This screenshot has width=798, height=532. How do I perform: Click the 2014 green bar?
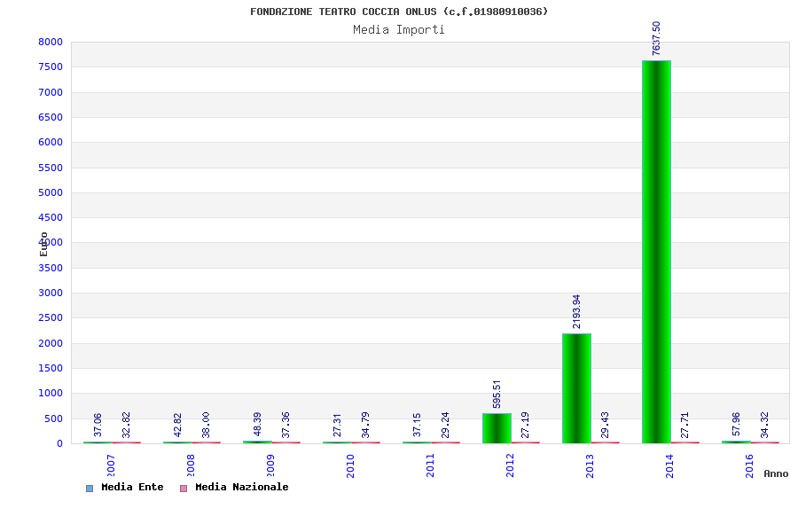[x=656, y=252]
